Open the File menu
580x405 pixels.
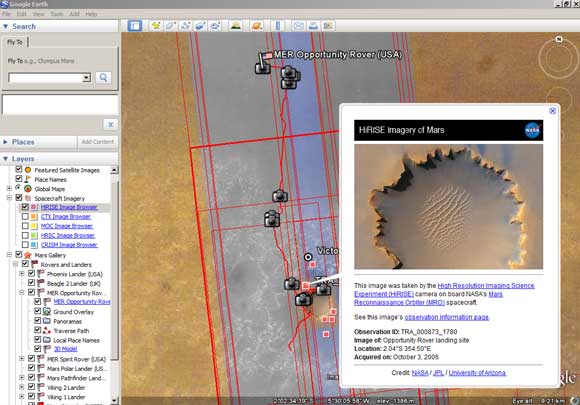6,14
